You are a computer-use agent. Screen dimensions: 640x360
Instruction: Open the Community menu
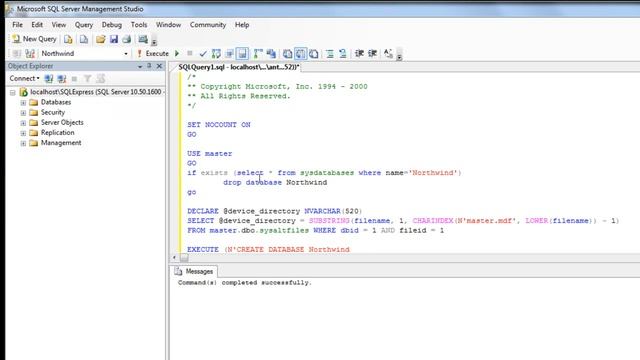208,25
